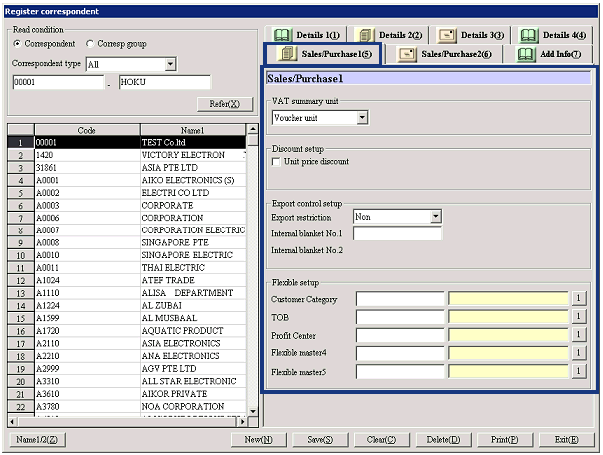Click the icon on Sales/Purchase2 tab
The image size is (603, 455).
pos(407,54)
